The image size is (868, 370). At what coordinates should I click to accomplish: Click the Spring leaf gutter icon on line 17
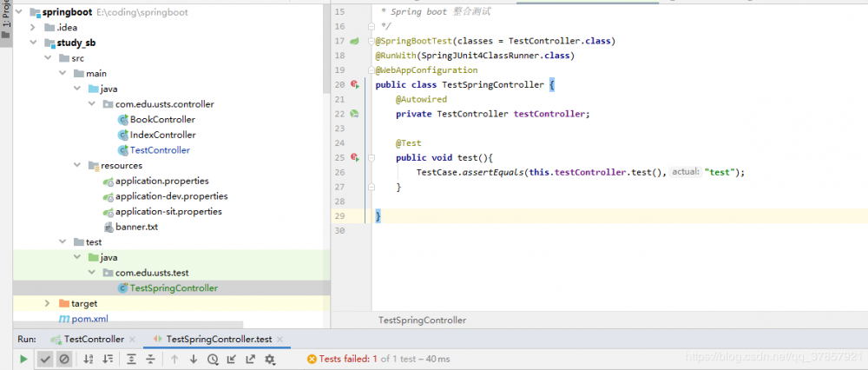354,41
